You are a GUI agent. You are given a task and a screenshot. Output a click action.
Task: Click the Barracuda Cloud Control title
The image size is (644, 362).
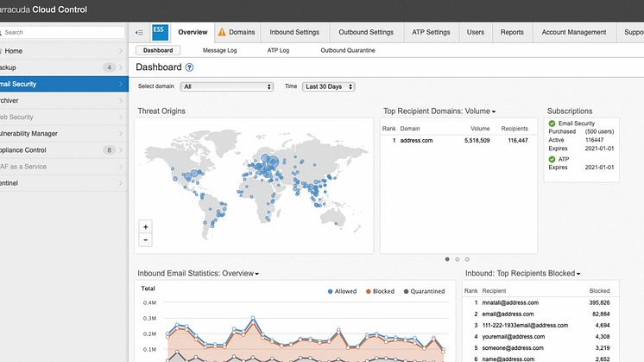click(43, 10)
